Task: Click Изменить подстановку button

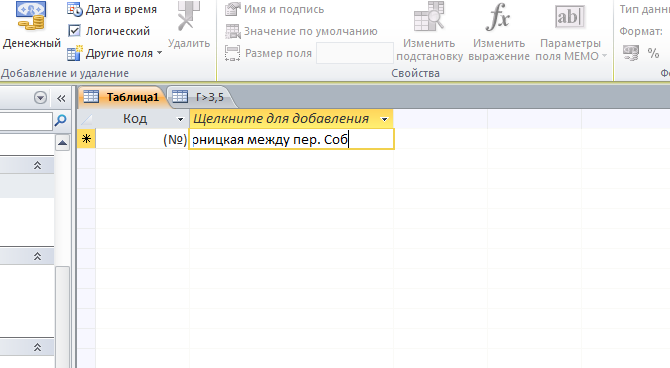Action: point(429,32)
